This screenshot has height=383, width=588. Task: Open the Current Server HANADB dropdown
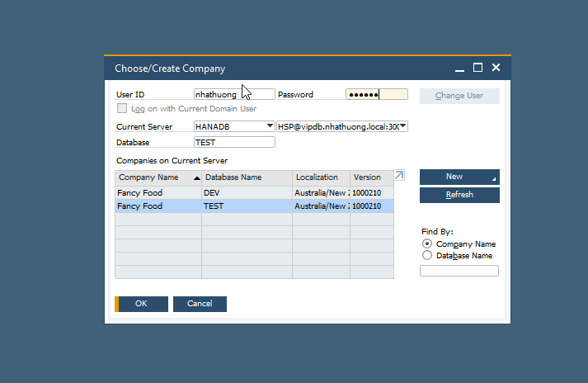[x=270, y=126]
